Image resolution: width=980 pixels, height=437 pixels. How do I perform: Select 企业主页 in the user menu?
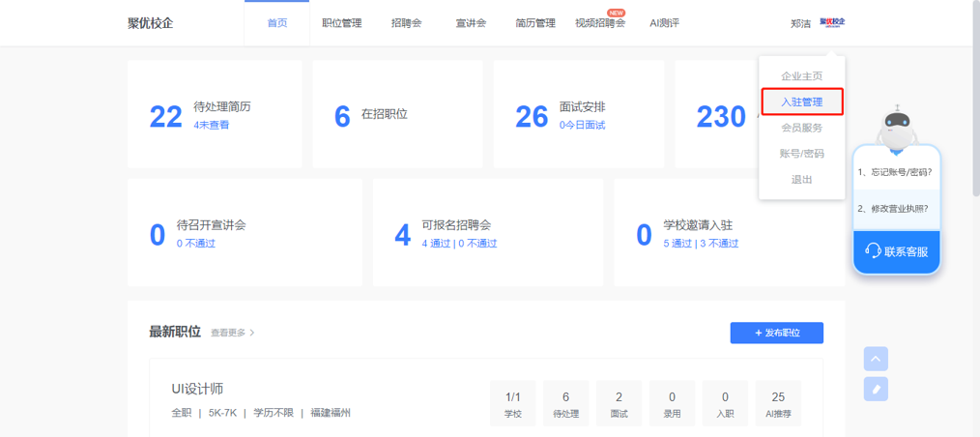(x=801, y=75)
